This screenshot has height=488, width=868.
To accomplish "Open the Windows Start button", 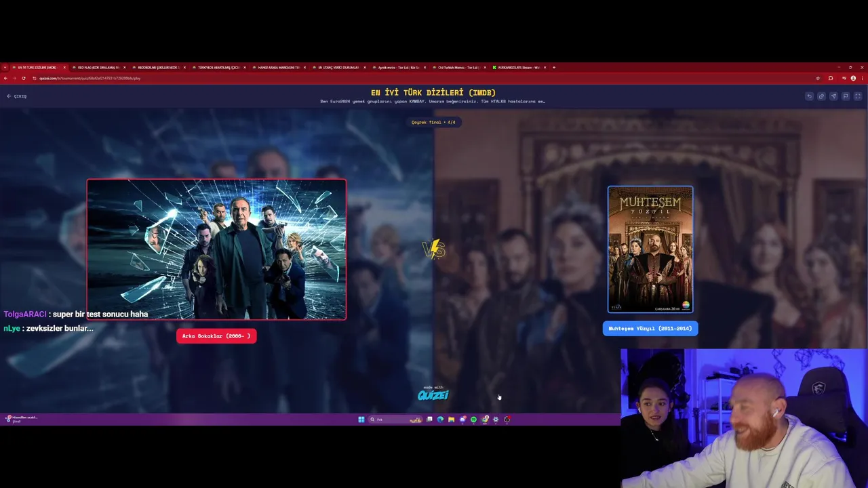I will [x=361, y=420].
